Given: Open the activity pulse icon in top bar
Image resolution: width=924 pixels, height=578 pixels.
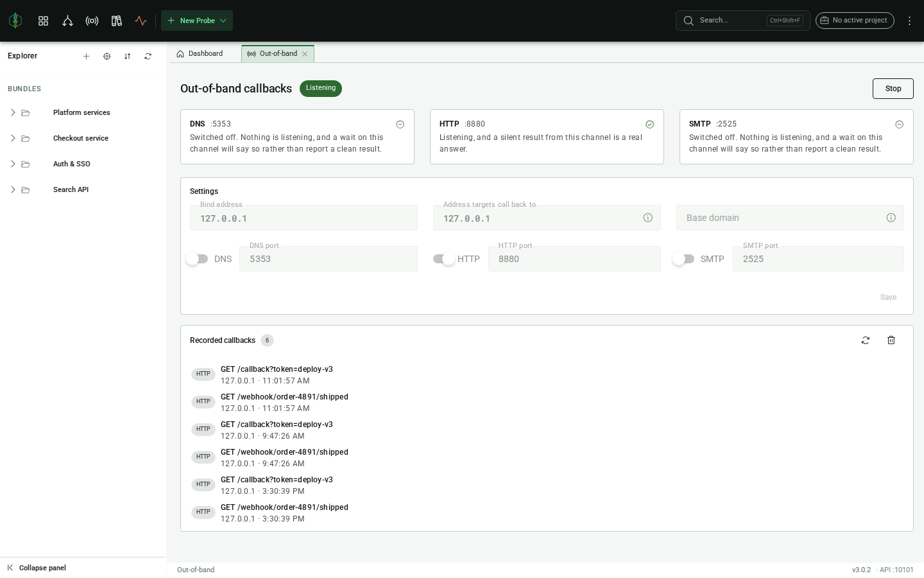Looking at the screenshot, I should 141,21.
